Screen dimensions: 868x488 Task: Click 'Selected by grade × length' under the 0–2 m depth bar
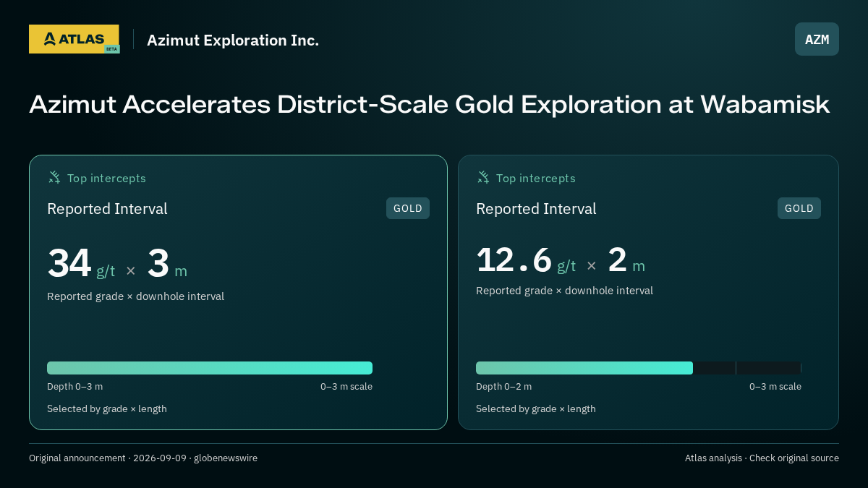coord(536,409)
